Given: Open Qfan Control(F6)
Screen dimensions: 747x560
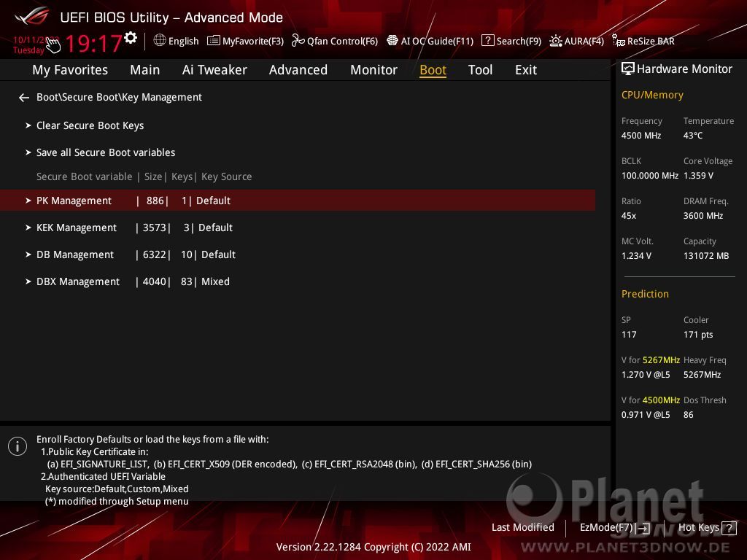Looking at the screenshot, I should (342, 41).
